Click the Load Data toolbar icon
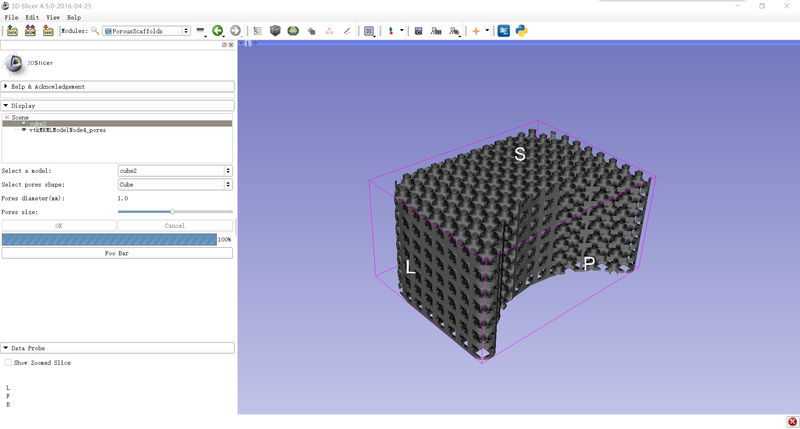Screen dimensions: 800x429 point(12,31)
